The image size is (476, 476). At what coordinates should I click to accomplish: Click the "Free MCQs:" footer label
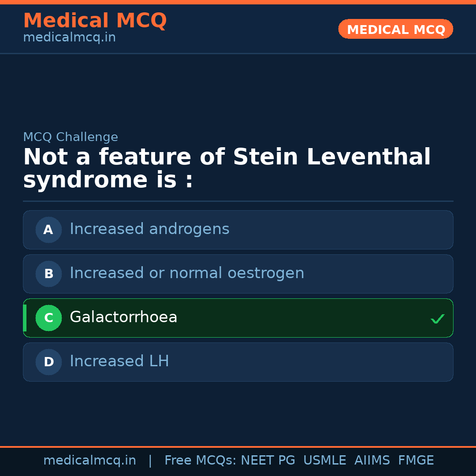coord(201,461)
